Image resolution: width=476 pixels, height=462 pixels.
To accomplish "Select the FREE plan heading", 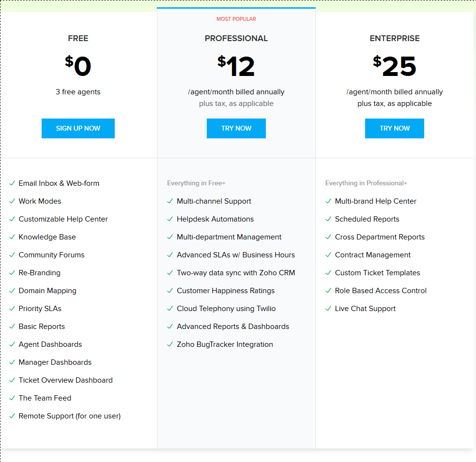I will click(x=78, y=38).
